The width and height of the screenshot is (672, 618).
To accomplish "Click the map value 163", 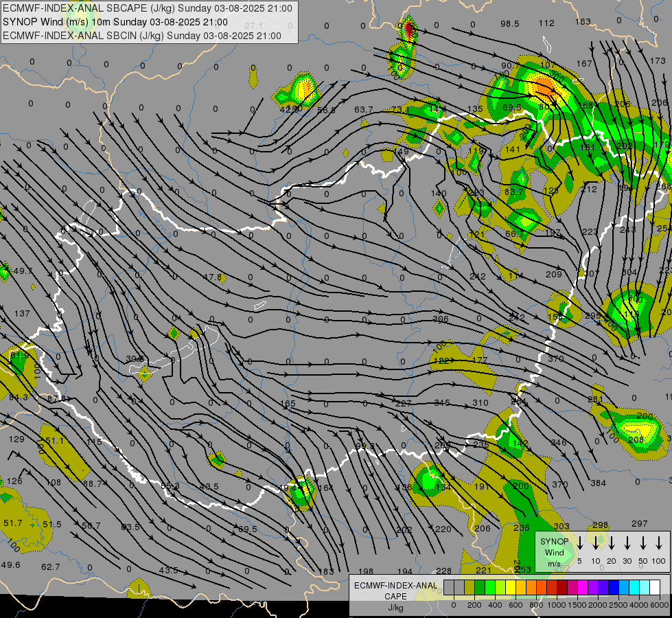I will pos(583,21).
